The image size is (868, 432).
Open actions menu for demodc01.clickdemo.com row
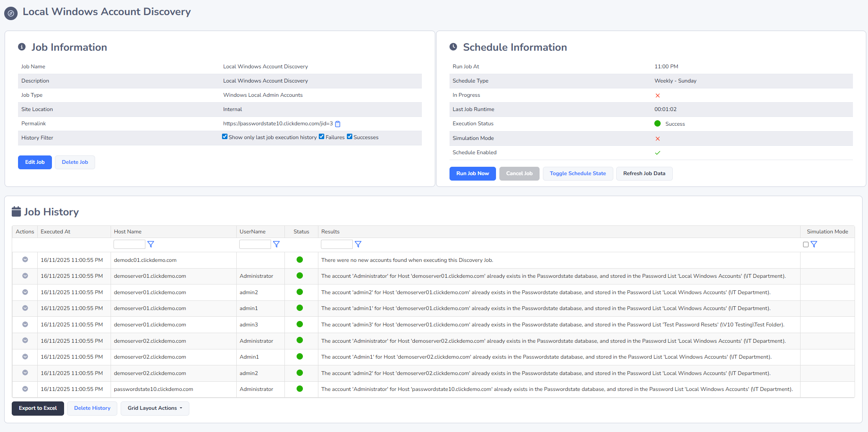click(x=25, y=260)
